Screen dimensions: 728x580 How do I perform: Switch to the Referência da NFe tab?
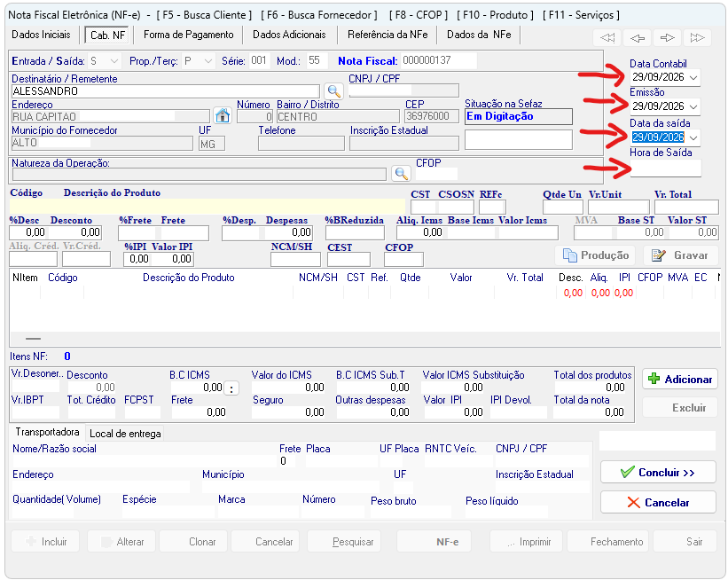point(387,35)
